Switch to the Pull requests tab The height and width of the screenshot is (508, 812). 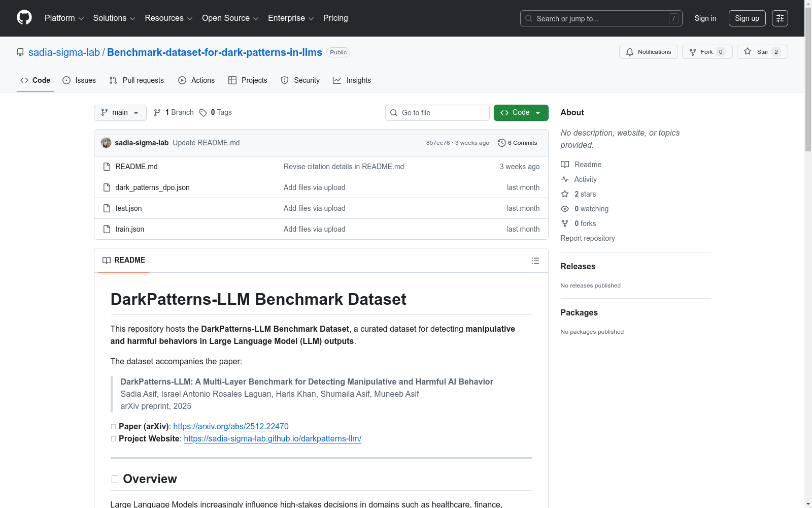pos(137,80)
